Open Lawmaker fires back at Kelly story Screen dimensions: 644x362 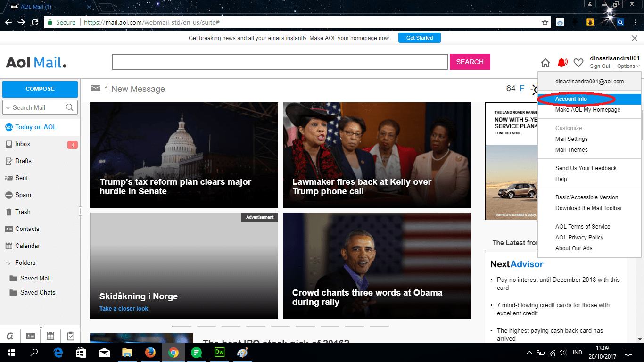click(x=377, y=155)
